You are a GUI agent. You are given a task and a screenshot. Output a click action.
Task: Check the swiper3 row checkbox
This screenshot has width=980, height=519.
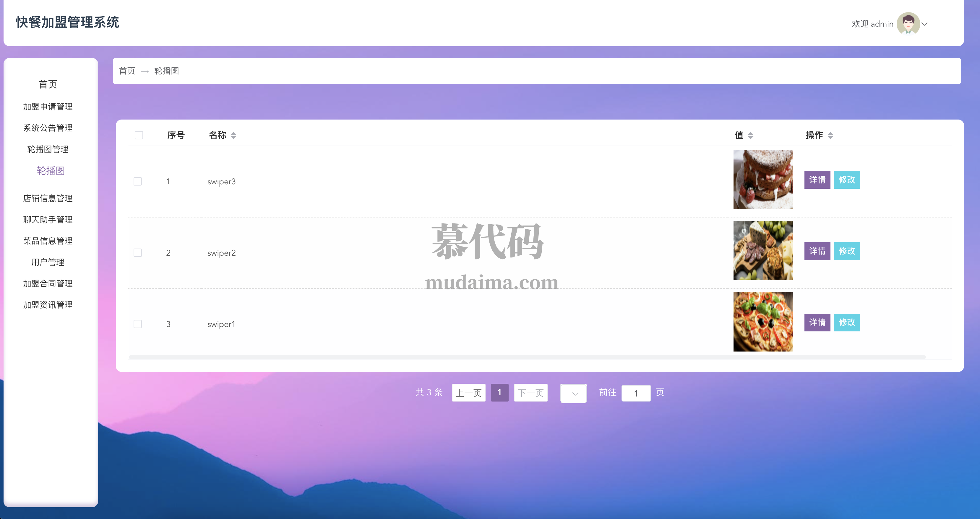138,182
